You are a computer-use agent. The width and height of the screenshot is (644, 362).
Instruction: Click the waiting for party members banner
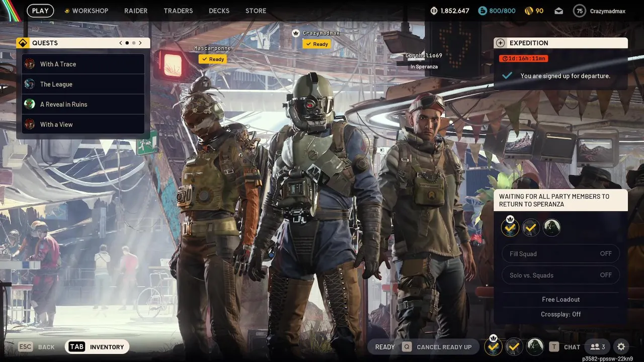coord(560,200)
